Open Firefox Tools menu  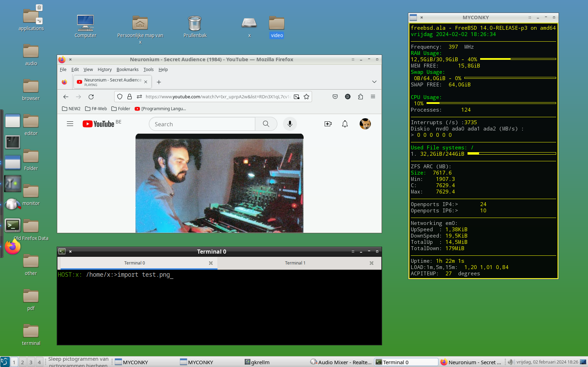point(148,70)
